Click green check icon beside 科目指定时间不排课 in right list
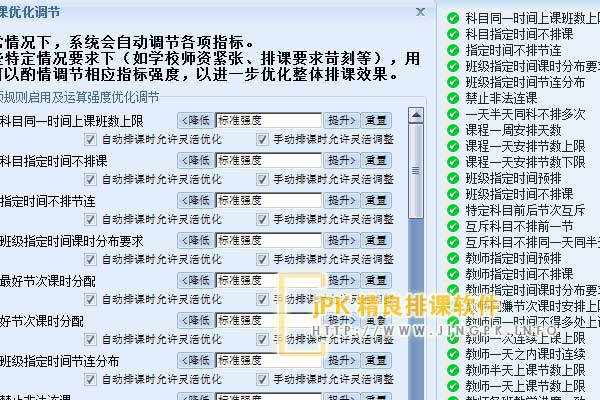Screen dimensions: 600x400 453,34
